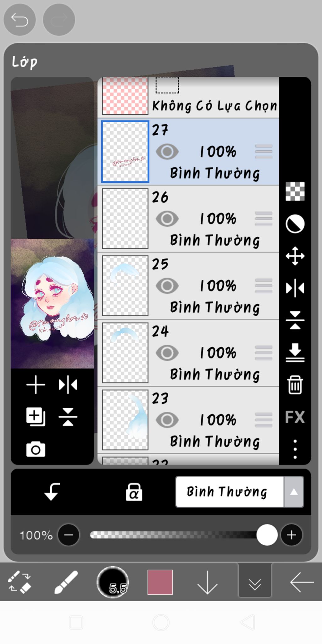The width and height of the screenshot is (322, 644).
Task: Duplicate layer with the add-copy icon
Action: pyautogui.click(x=36, y=417)
